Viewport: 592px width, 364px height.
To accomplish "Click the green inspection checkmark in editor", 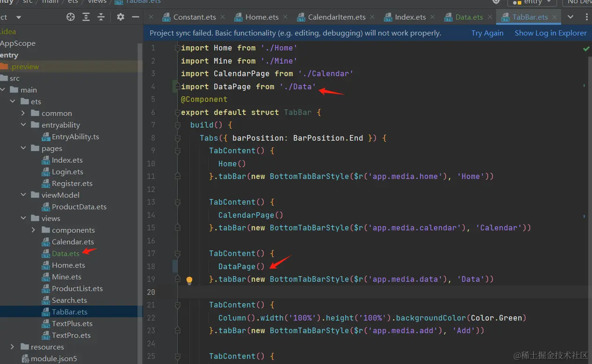I will click(x=586, y=49).
